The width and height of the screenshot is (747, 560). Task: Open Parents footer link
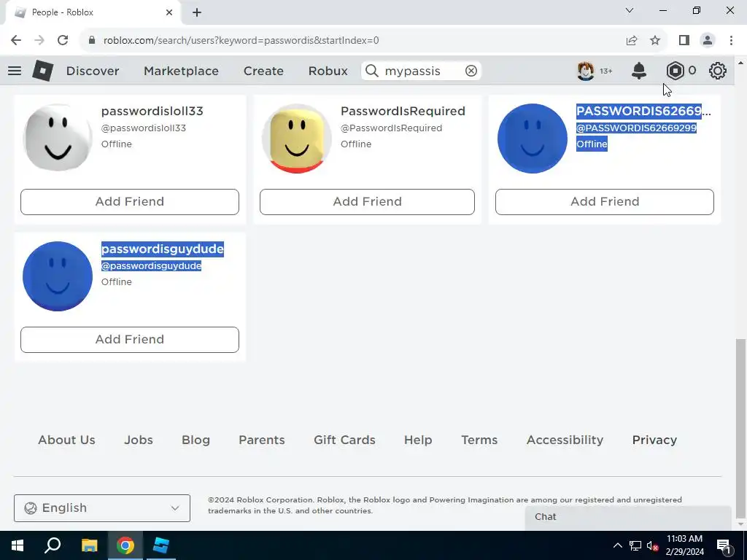262,440
